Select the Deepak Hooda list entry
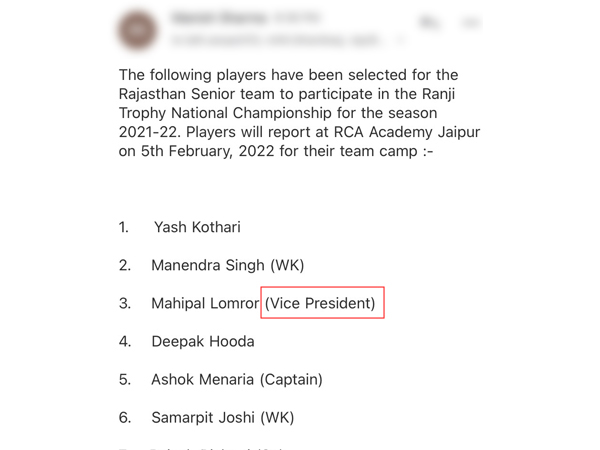Image resolution: width=600 pixels, height=450 pixels. (202, 341)
